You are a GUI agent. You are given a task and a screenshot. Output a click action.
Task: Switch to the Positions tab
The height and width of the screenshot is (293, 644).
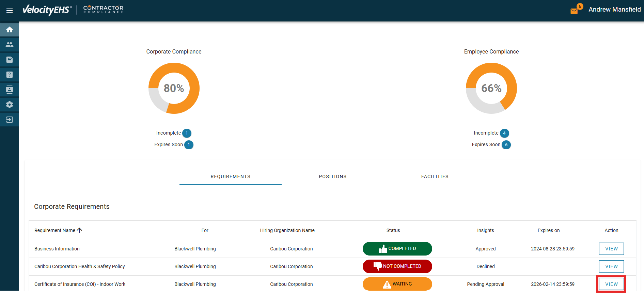(332, 176)
